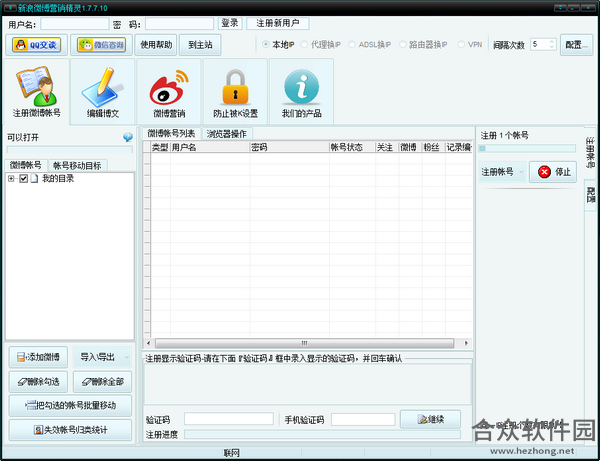Click the 关注 column header
Viewport: 600px width, 461px height.
pyautogui.click(x=387, y=147)
